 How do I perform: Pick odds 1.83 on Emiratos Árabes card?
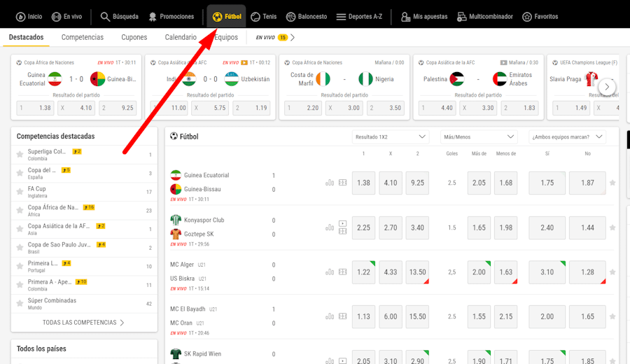pos(520,108)
